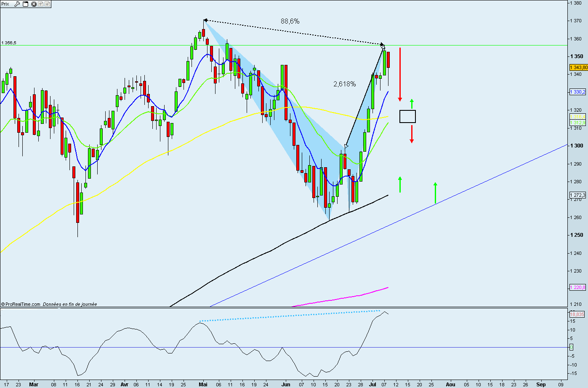This screenshot has height=388, width=588.
Task: Click the "1 370" price scale value
Action: [576, 21]
